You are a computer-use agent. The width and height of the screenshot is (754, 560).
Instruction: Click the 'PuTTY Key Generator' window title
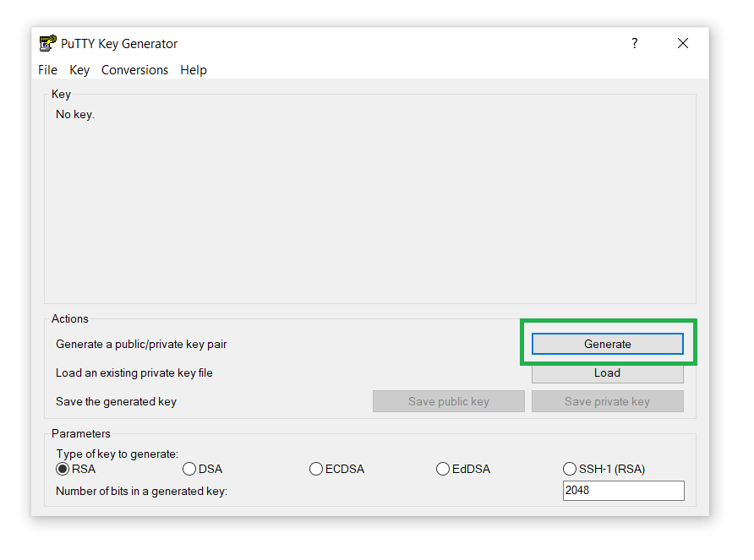pos(119,44)
